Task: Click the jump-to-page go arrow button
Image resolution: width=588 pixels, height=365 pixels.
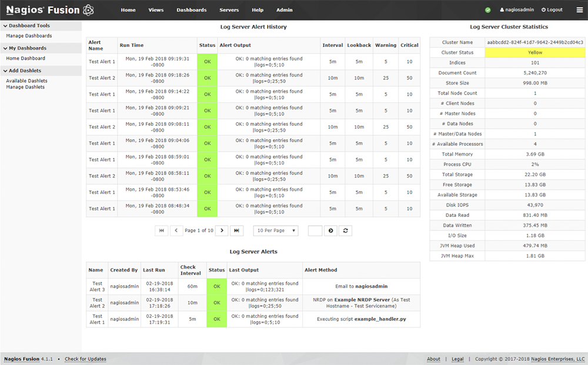Action: tap(331, 231)
